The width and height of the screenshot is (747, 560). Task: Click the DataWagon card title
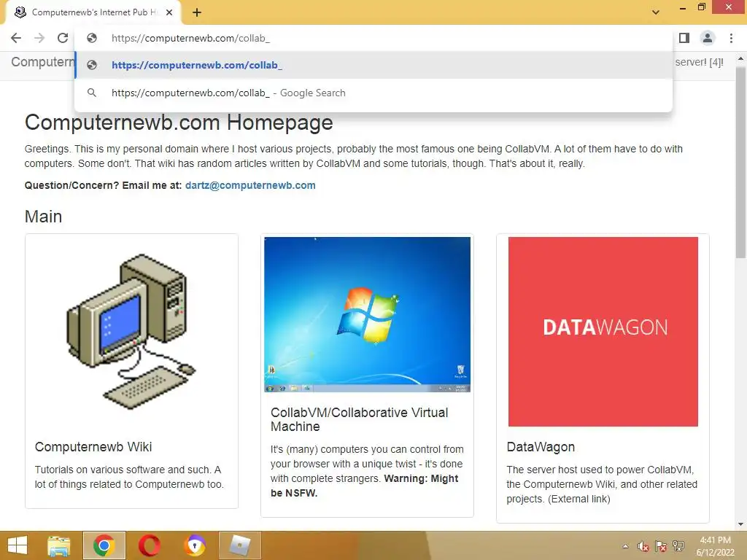(x=541, y=447)
